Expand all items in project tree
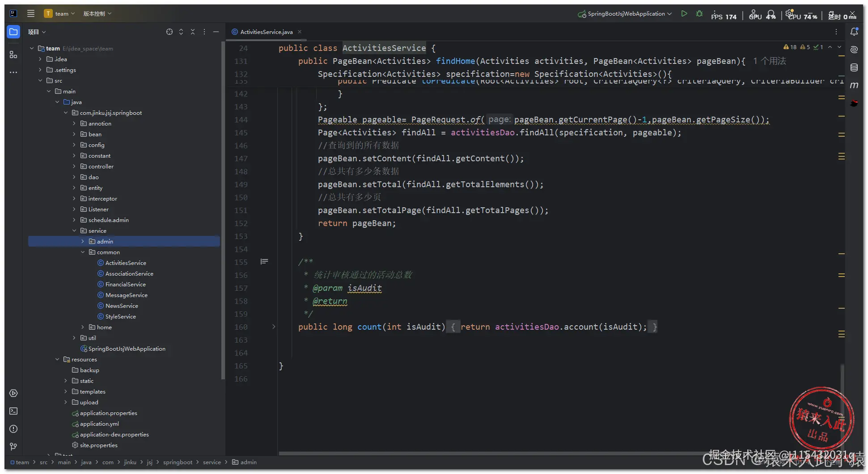868x474 pixels. pos(181,32)
